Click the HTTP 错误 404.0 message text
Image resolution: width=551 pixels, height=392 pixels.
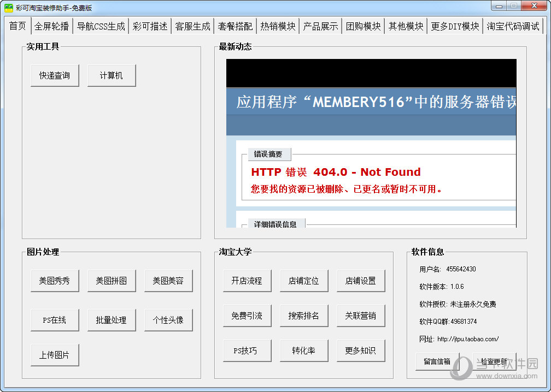(x=336, y=172)
